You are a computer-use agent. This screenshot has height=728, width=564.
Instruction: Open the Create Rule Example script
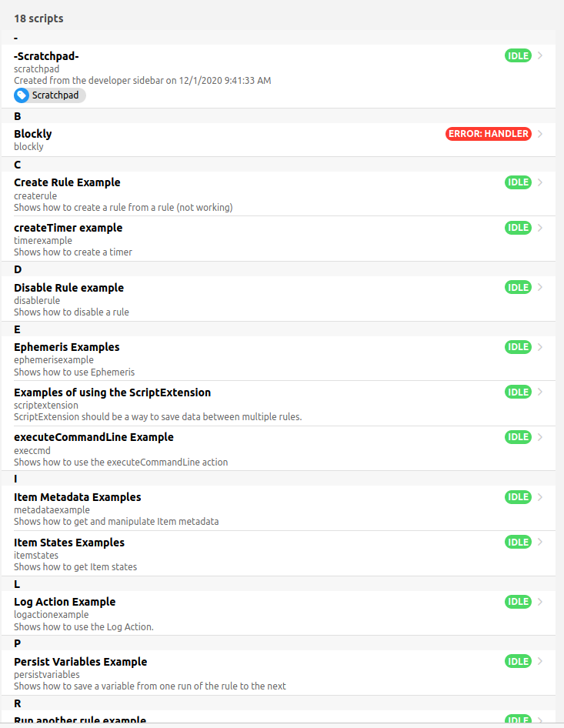[x=68, y=182]
